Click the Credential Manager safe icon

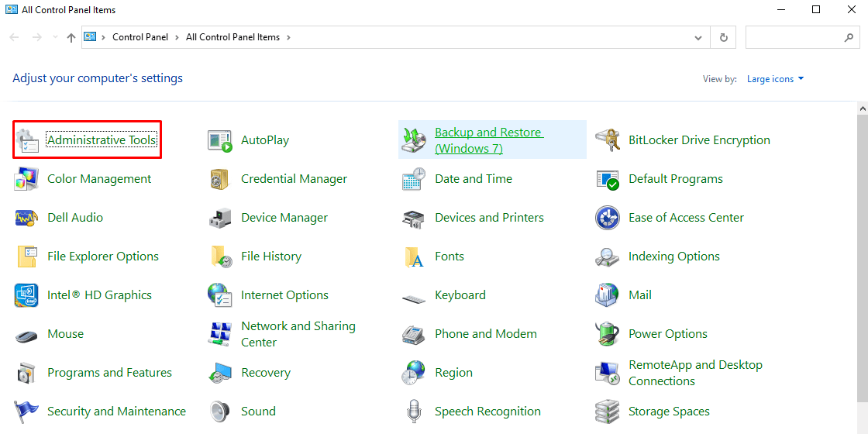(x=220, y=179)
